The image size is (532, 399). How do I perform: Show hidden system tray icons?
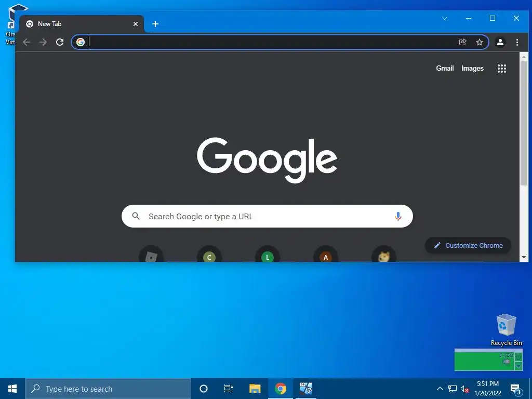(440, 389)
